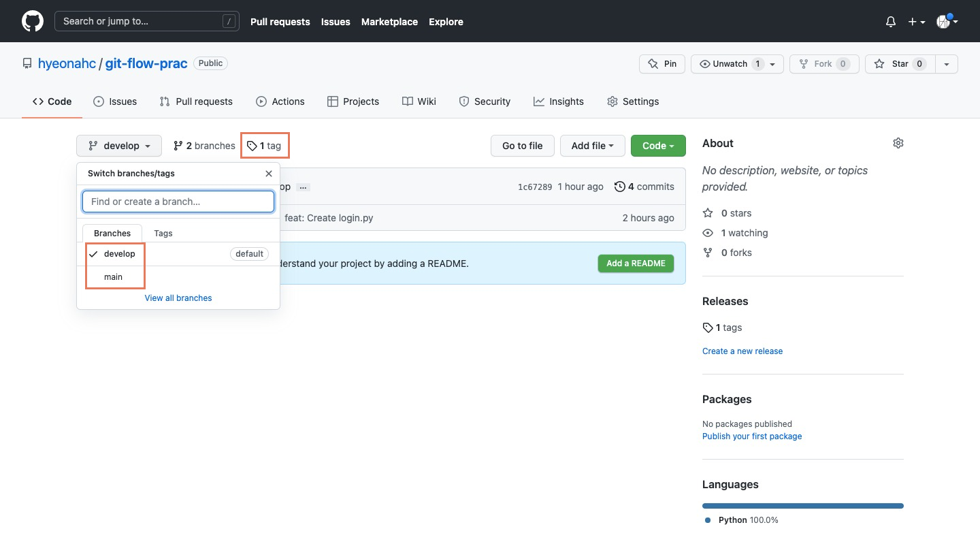Viewport: 980px width, 542px height.
Task: Select the Code tab
Action: pos(52,101)
